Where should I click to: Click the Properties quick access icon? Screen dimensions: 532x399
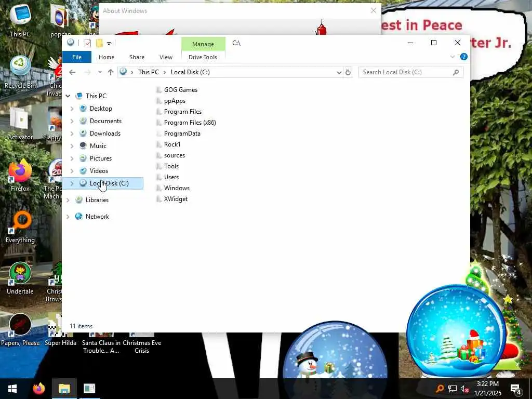(x=87, y=43)
